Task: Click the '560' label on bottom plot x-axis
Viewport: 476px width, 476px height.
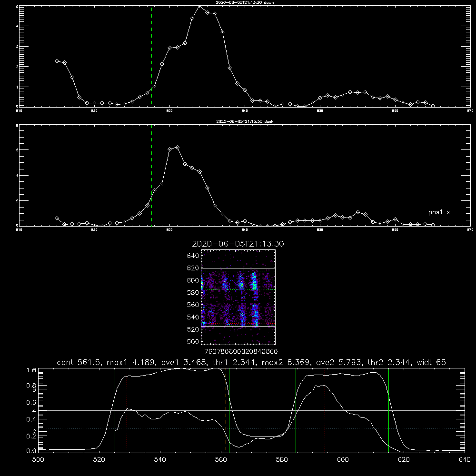Action: (221, 460)
